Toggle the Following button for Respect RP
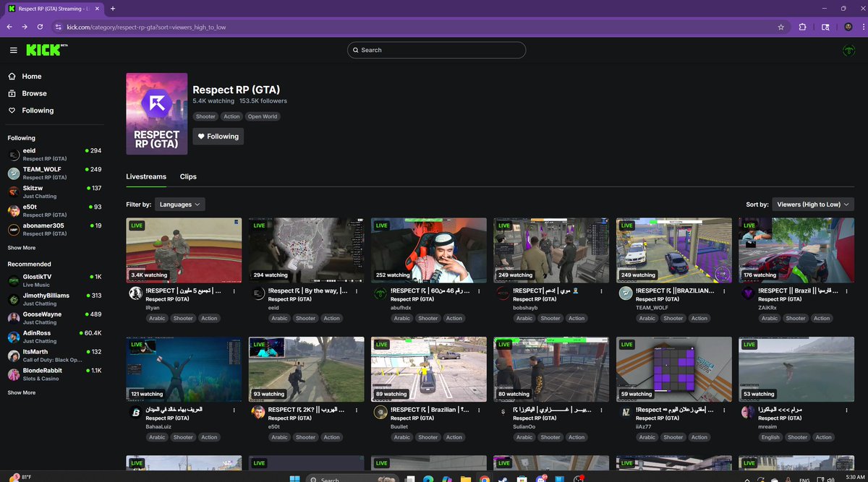Viewport: 868px width, 482px height. pos(218,136)
